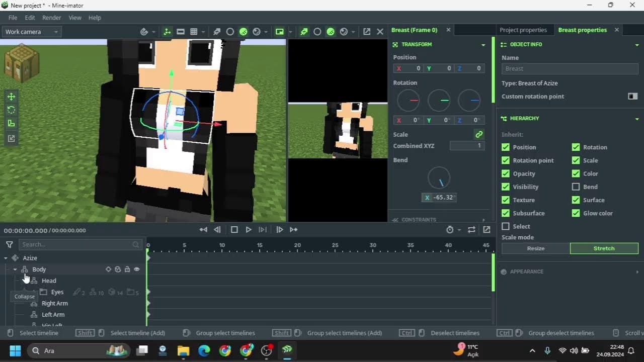Step back one frame
The image size is (644, 362).
click(x=217, y=230)
